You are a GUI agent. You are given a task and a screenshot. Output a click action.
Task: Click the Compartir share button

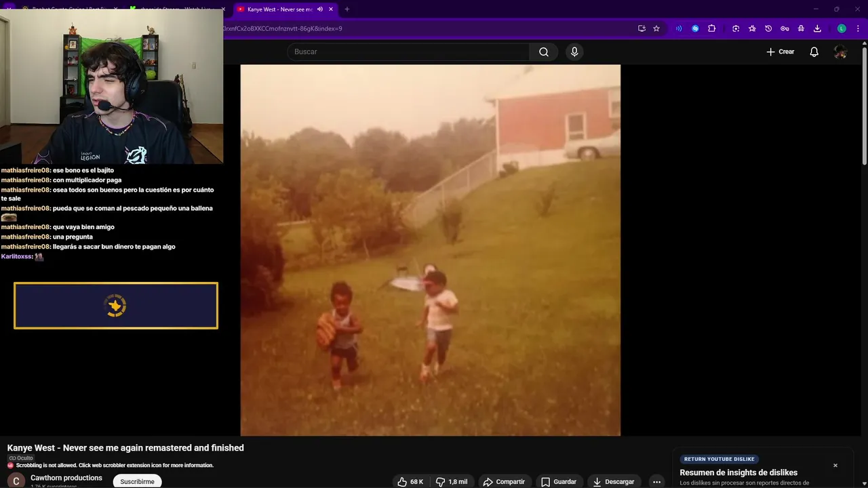pyautogui.click(x=504, y=482)
